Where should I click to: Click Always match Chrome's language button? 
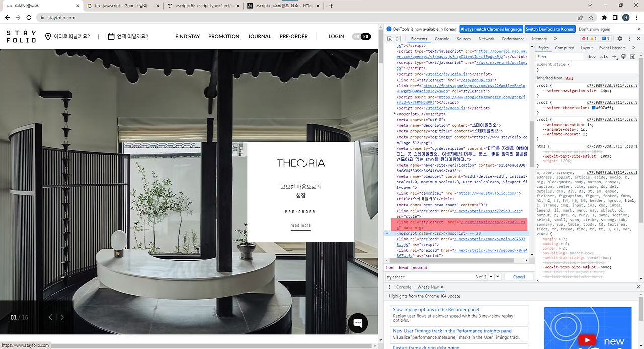click(491, 29)
